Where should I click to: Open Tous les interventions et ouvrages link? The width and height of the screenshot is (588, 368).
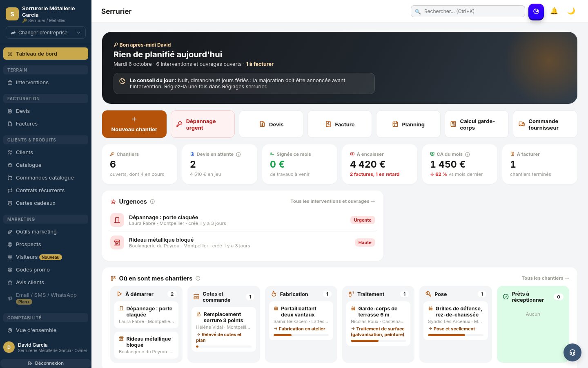(x=333, y=201)
